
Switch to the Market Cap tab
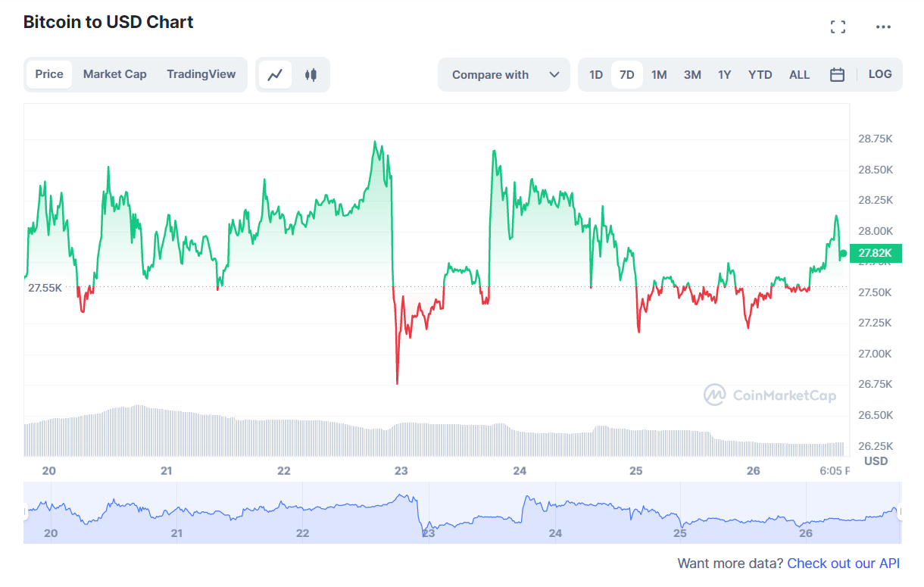[115, 74]
